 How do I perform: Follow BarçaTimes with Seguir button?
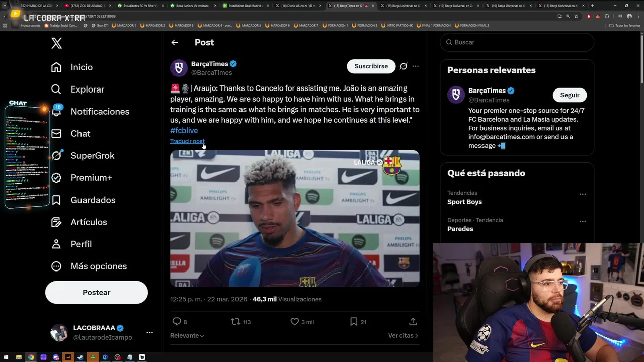[x=570, y=95]
